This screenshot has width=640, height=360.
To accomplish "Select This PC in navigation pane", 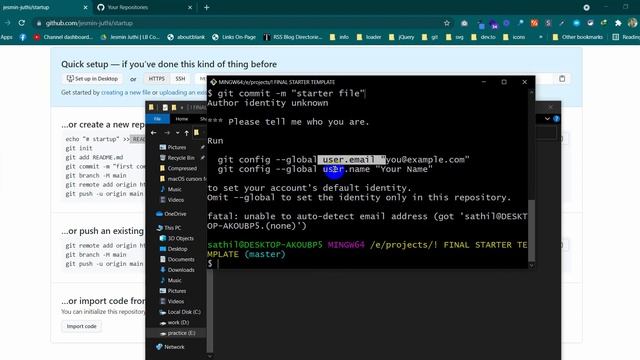I will coord(169,228).
